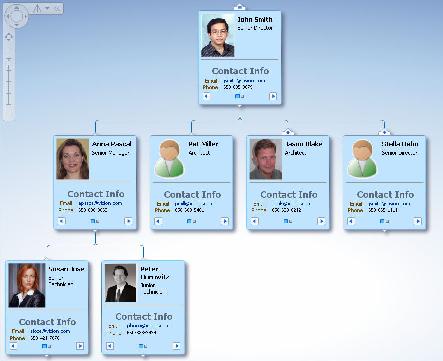Click the red-haired woman's photo
Screen dimensions: 443x361
pyautogui.click(x=27, y=285)
